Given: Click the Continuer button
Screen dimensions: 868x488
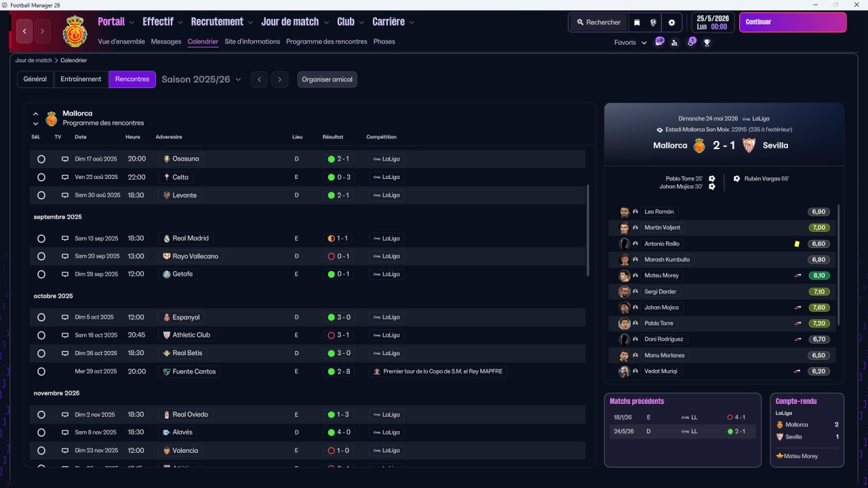Looking at the screenshot, I should [x=793, y=22].
